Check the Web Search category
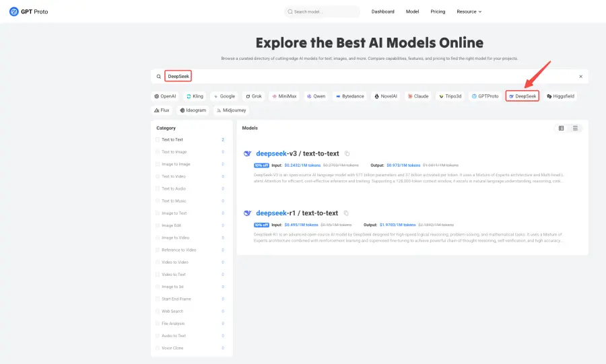 [x=158, y=312]
